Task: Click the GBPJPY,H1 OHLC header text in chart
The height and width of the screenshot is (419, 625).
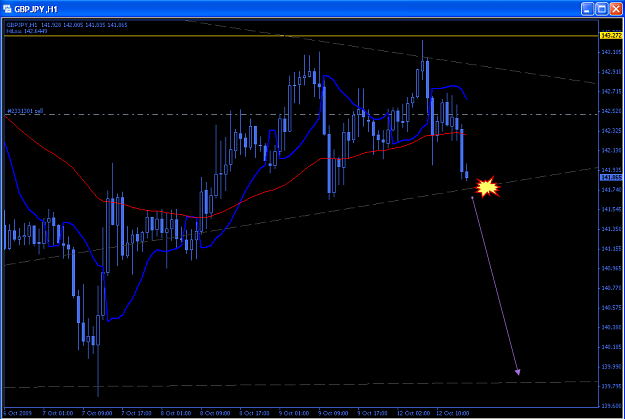Action: coord(67,25)
